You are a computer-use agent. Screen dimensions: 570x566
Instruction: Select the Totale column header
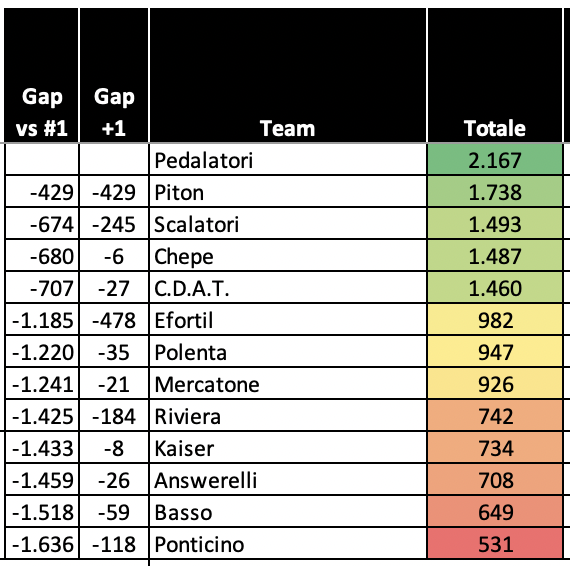pos(495,75)
